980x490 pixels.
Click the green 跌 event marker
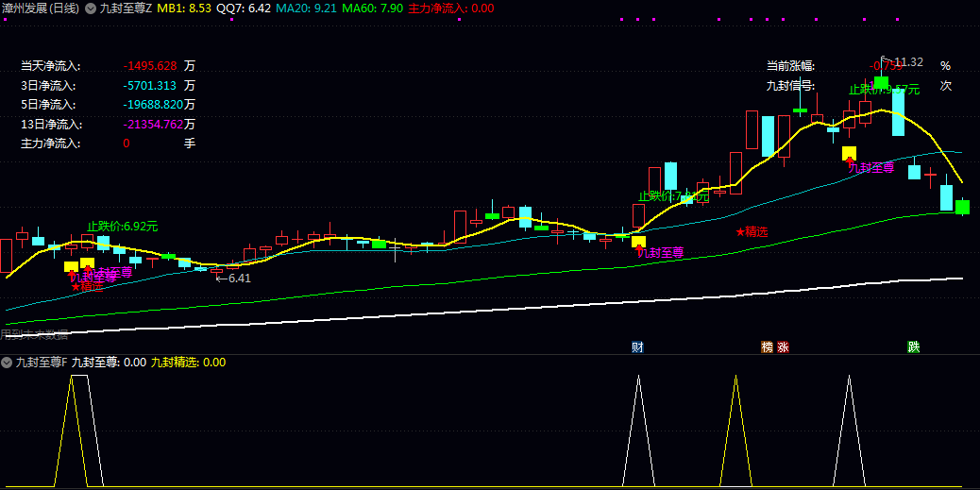(x=914, y=346)
